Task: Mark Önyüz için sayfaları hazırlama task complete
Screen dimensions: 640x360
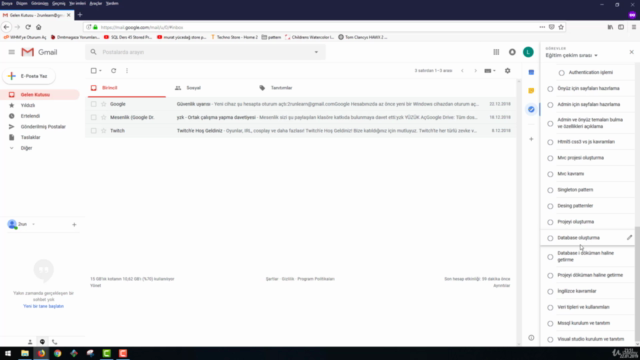Action: coord(550,89)
